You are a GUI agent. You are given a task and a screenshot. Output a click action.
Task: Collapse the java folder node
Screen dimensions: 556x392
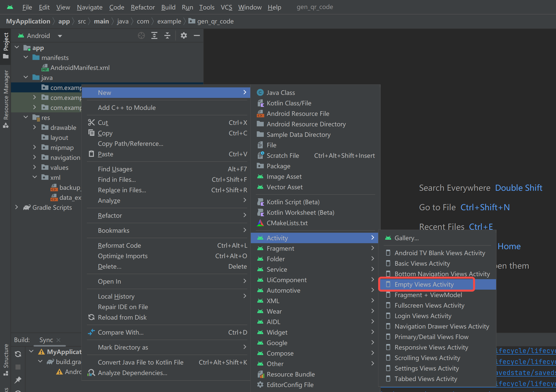pos(26,77)
